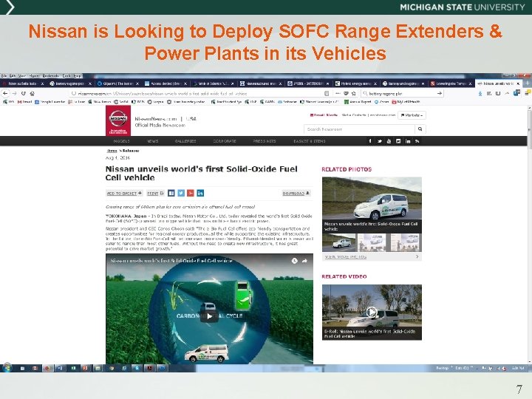Submit the Newsroom search with the magnifier button
This screenshot has width=532, height=399.
pyautogui.click(x=420, y=129)
